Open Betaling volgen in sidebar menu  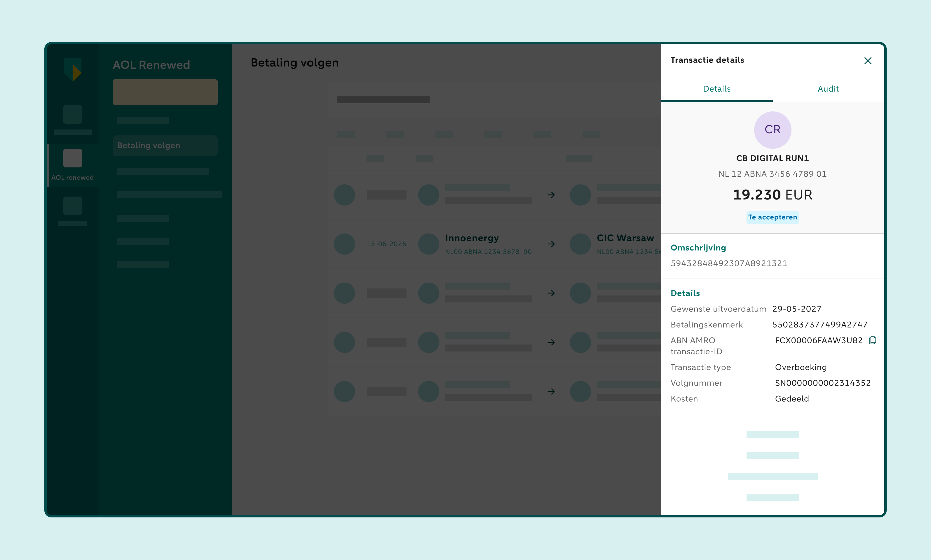pyautogui.click(x=165, y=146)
